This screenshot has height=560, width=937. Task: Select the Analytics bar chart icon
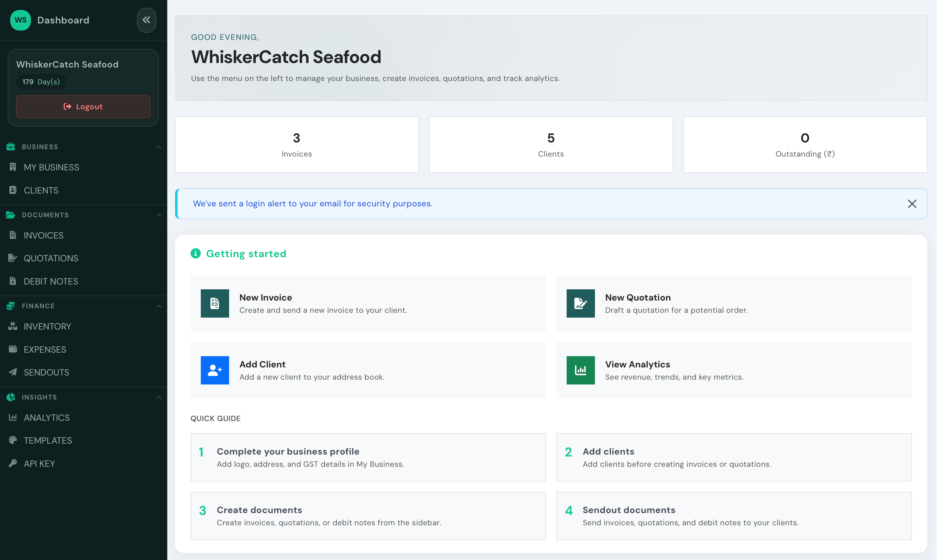click(x=13, y=417)
